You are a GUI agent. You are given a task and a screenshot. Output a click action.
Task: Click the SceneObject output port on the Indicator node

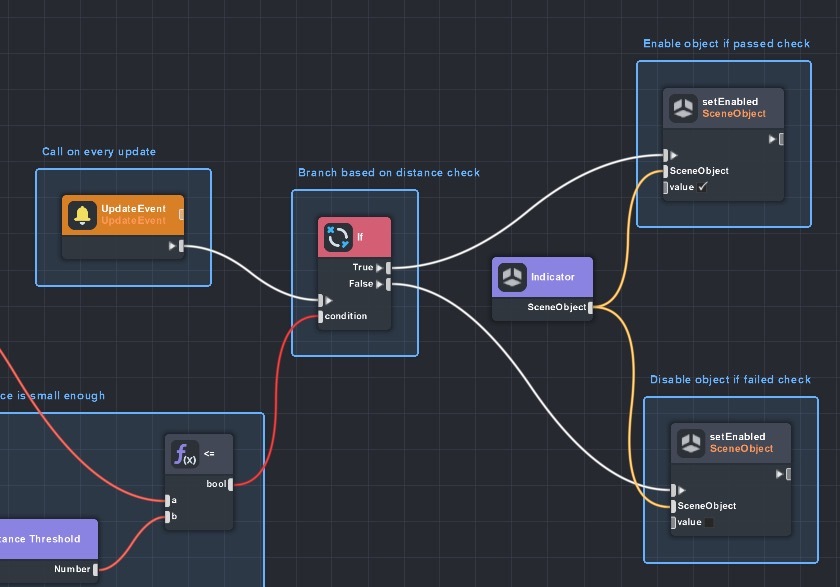click(x=591, y=307)
